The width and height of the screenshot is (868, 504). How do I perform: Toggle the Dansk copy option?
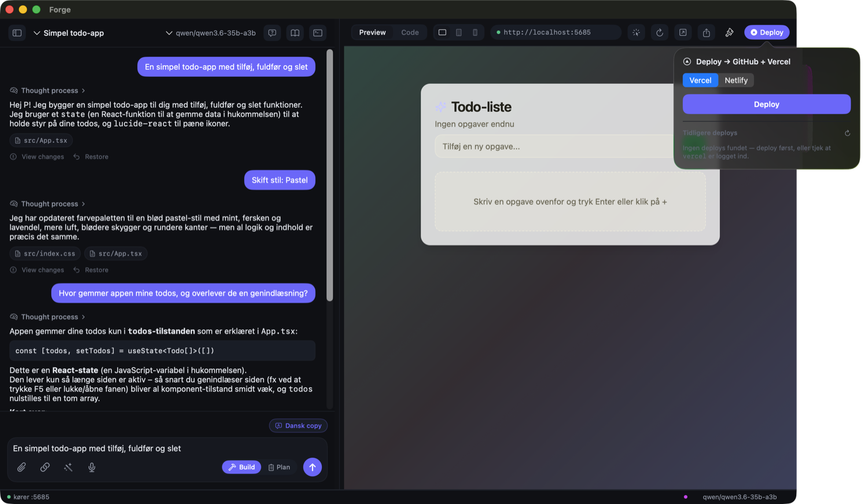pyautogui.click(x=298, y=426)
